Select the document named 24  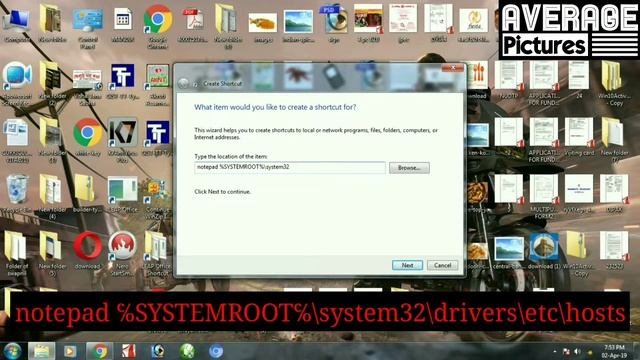click(579, 80)
